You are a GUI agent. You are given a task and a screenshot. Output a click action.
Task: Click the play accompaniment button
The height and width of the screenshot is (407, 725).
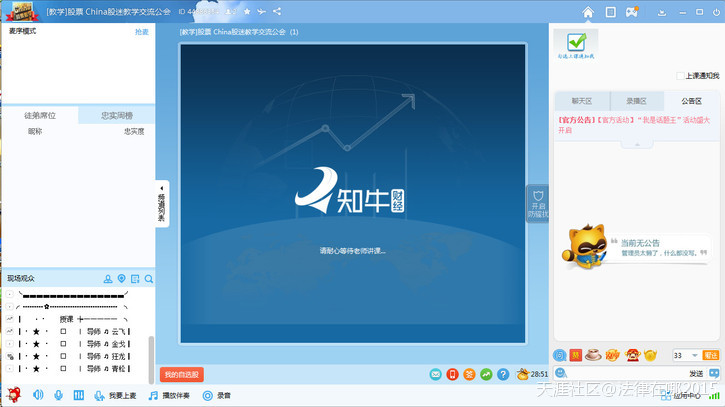169,395
